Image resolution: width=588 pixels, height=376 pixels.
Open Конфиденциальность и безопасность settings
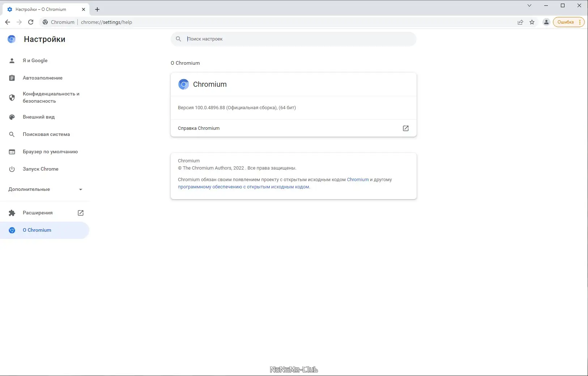pyautogui.click(x=44, y=98)
